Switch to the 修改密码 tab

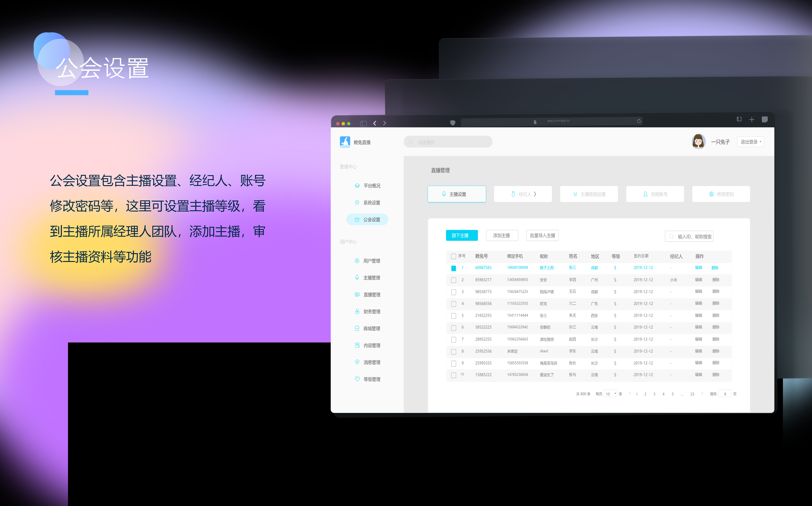click(721, 194)
